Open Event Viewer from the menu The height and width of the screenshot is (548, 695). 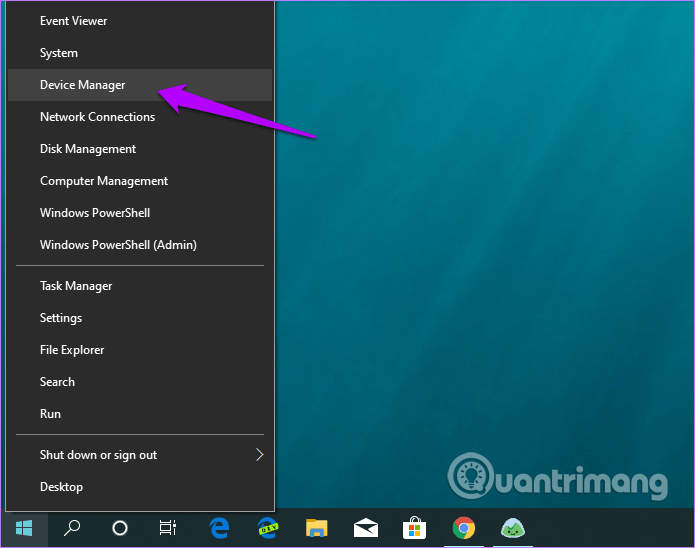(x=140, y=21)
